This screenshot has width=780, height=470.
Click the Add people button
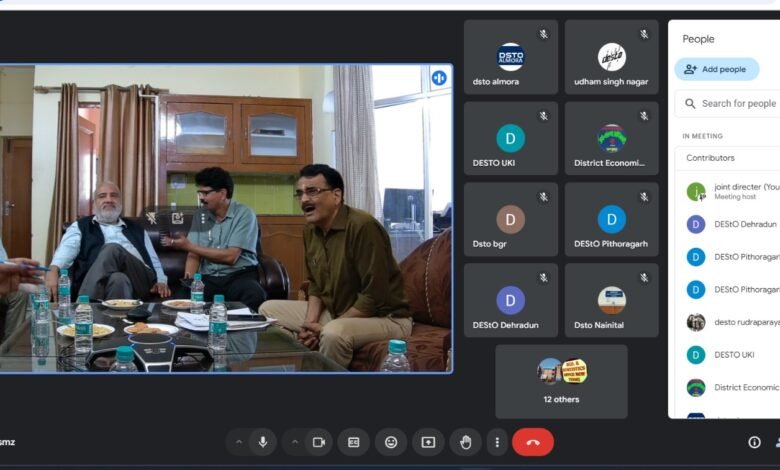pyautogui.click(x=716, y=69)
